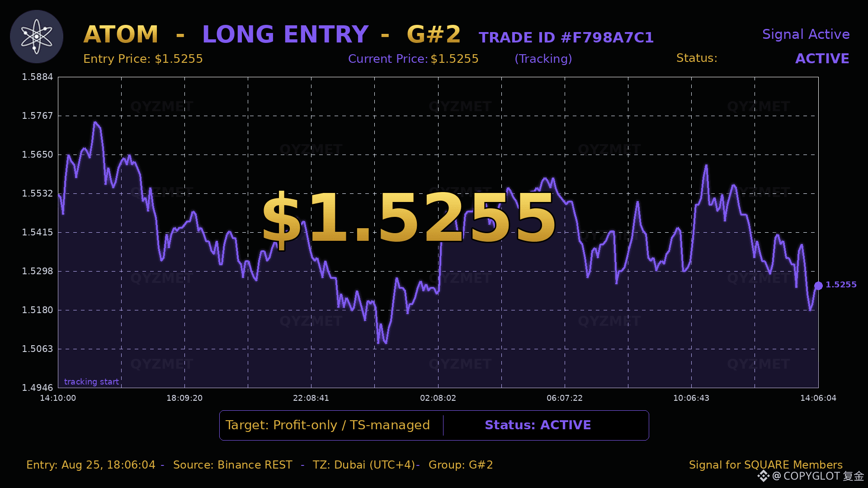
Task: Click the 1.4946 y-axis label
Action: (x=38, y=388)
